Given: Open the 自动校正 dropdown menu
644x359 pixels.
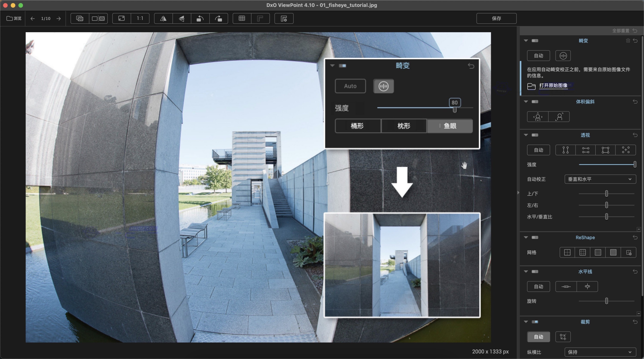Looking at the screenshot, I should pyautogui.click(x=600, y=179).
